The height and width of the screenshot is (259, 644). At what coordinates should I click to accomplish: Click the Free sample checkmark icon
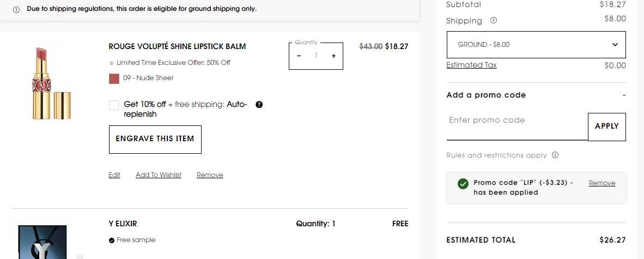(x=112, y=240)
